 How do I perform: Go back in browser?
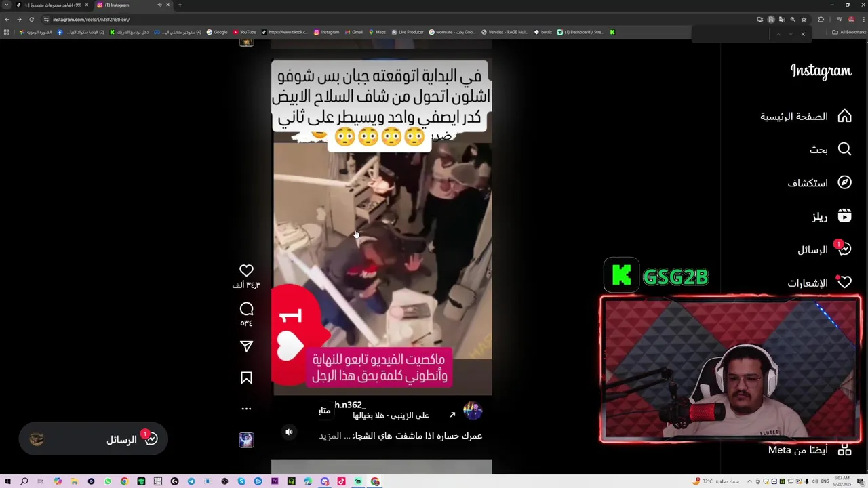7,19
